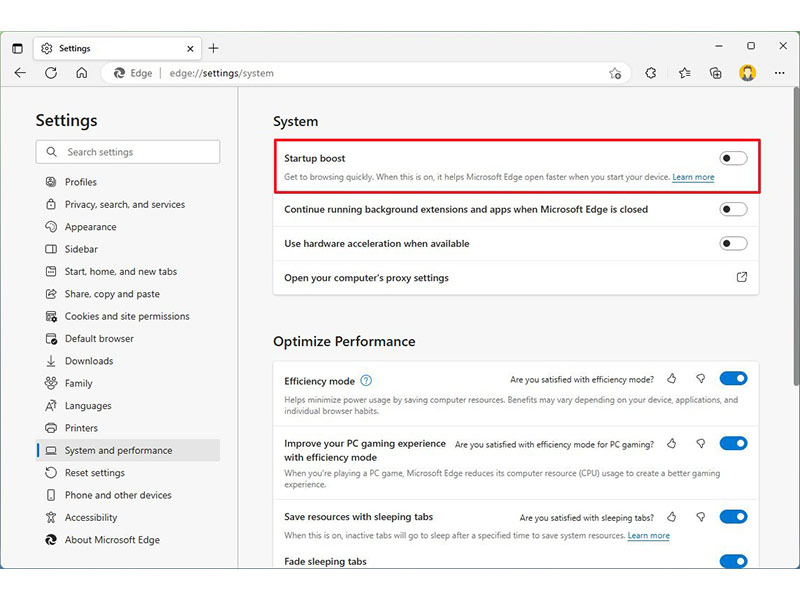Open a new tab with plus button
The height and width of the screenshot is (600, 800).
click(x=213, y=48)
